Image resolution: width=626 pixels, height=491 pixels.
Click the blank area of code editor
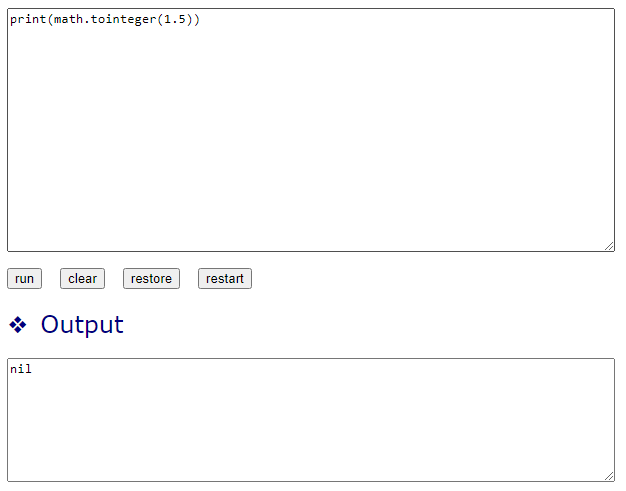pyautogui.click(x=310, y=140)
